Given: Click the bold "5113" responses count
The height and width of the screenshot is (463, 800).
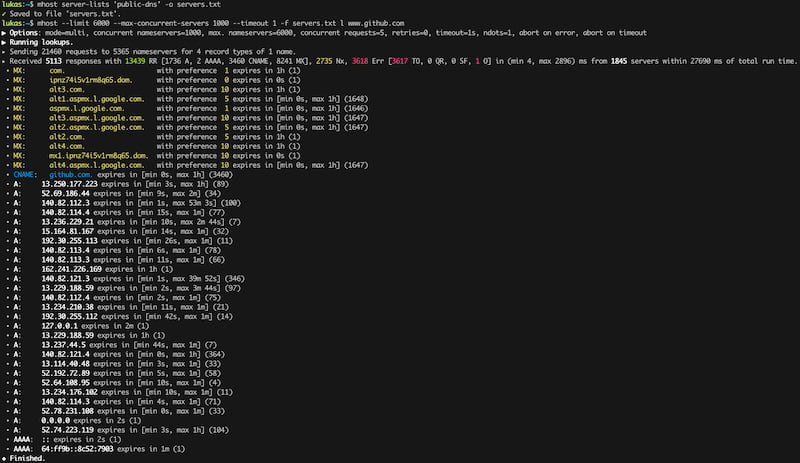Looking at the screenshot, I should (54, 61).
